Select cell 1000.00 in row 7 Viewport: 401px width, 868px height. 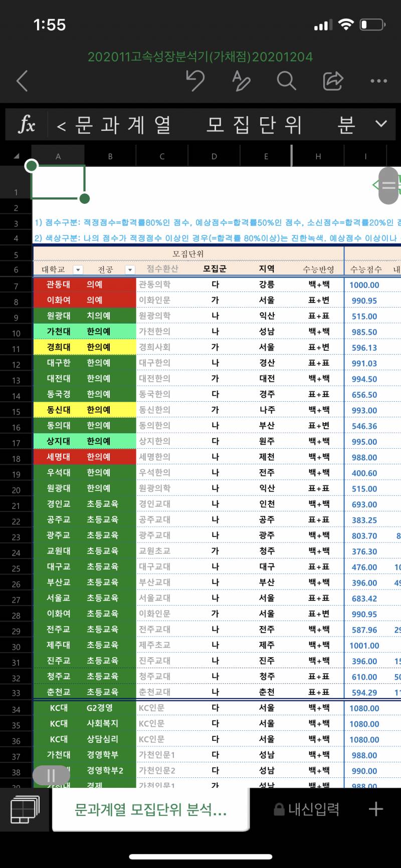[x=364, y=285]
